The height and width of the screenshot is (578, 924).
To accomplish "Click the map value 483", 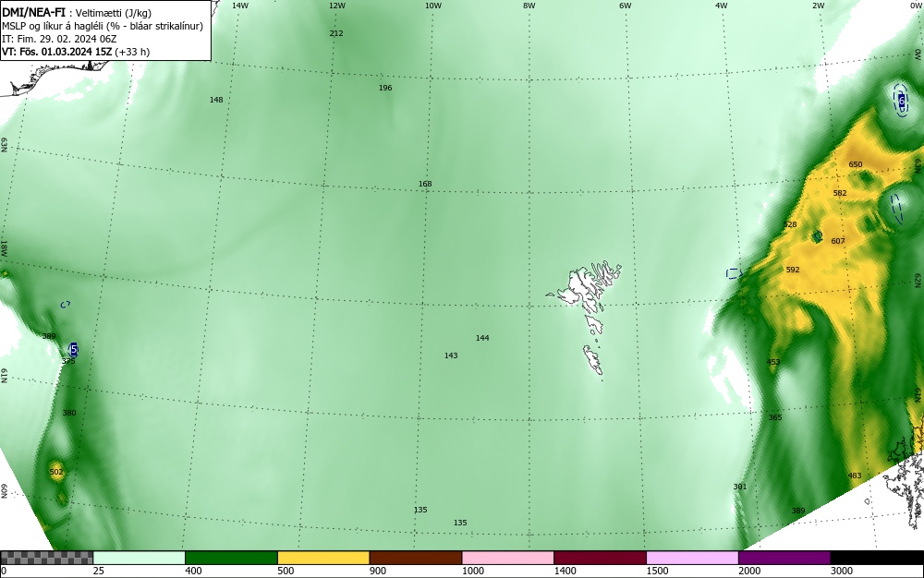I will 855,476.
